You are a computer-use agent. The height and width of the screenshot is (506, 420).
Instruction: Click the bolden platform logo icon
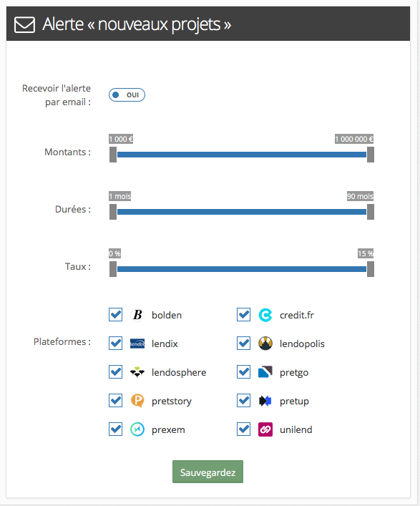click(137, 315)
